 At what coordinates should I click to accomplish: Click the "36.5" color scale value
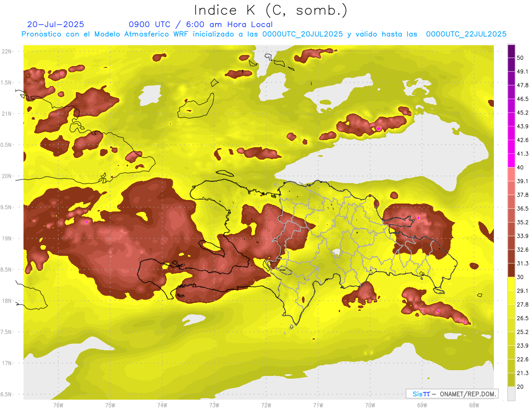[x=523, y=208]
